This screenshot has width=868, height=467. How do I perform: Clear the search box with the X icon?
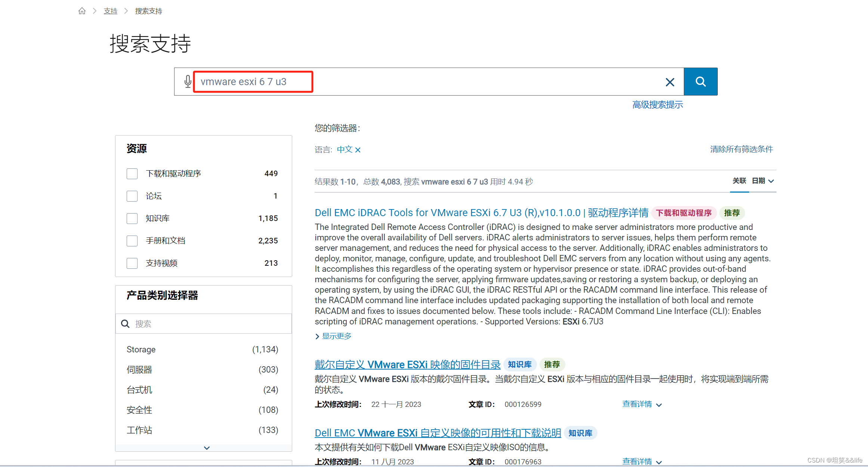point(670,82)
